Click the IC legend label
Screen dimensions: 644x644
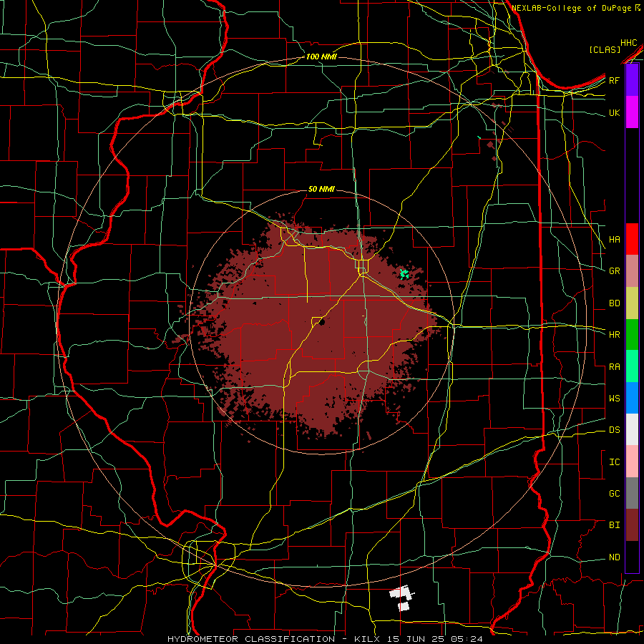click(x=615, y=462)
